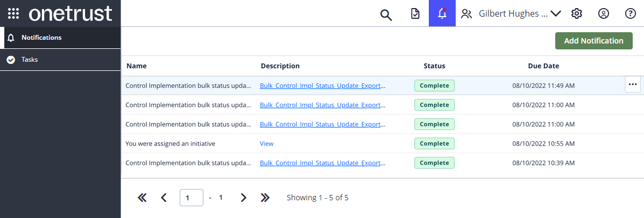Click the help question mark icon
This screenshot has height=218, width=644.
point(631,14)
